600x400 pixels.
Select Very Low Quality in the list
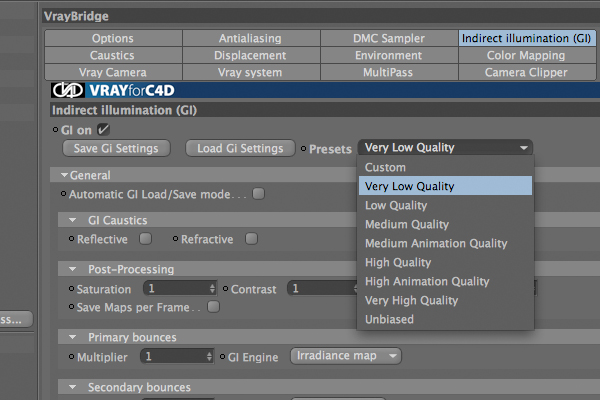(x=445, y=186)
